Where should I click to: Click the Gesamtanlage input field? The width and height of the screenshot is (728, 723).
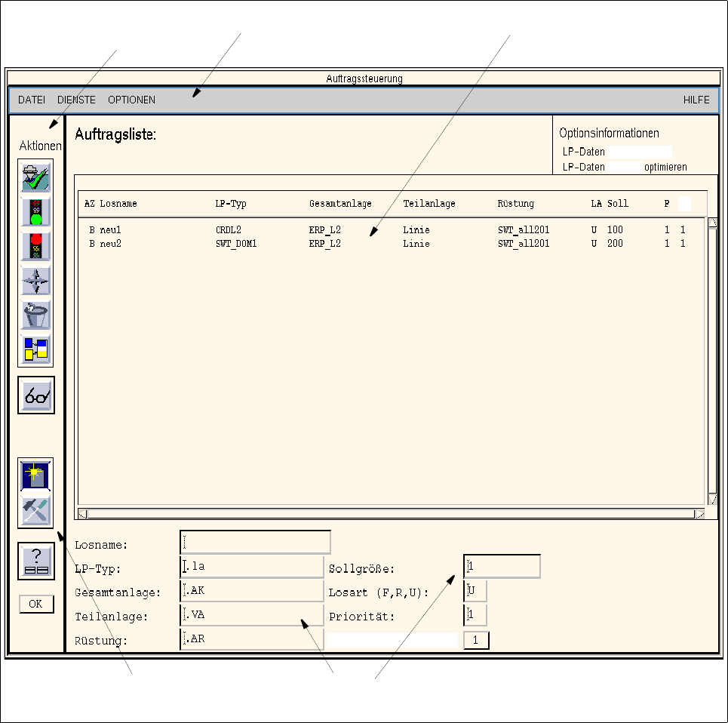click(x=252, y=591)
